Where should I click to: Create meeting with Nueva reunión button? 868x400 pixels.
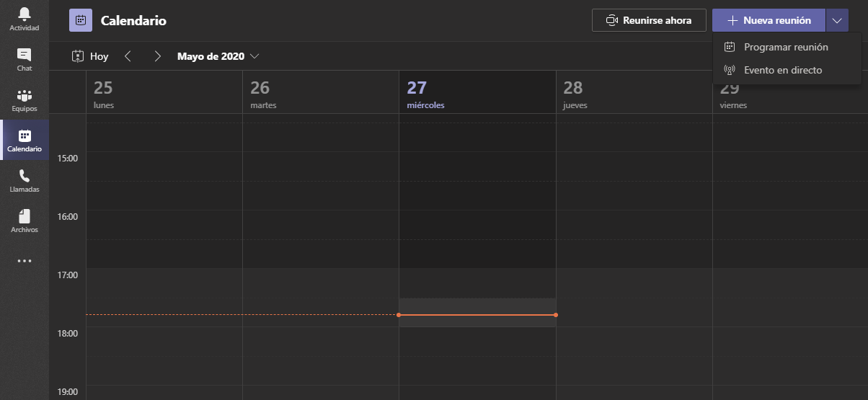(769, 20)
